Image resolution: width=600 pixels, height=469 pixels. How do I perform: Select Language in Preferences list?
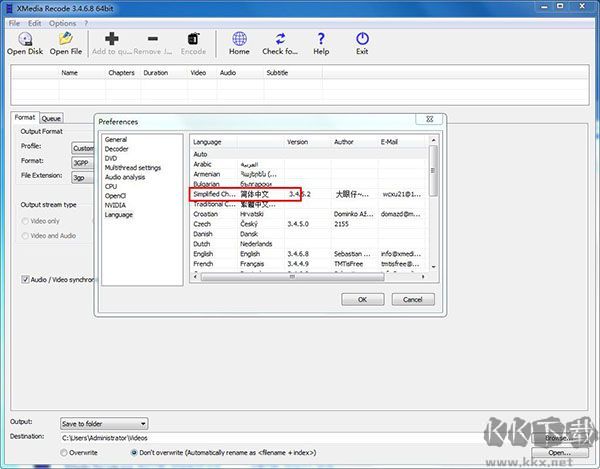[x=119, y=215]
